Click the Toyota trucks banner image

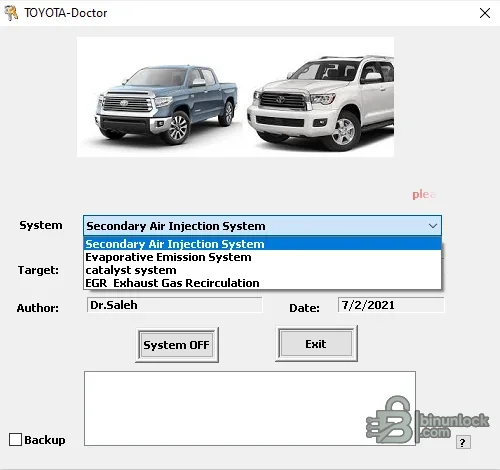tap(235, 97)
